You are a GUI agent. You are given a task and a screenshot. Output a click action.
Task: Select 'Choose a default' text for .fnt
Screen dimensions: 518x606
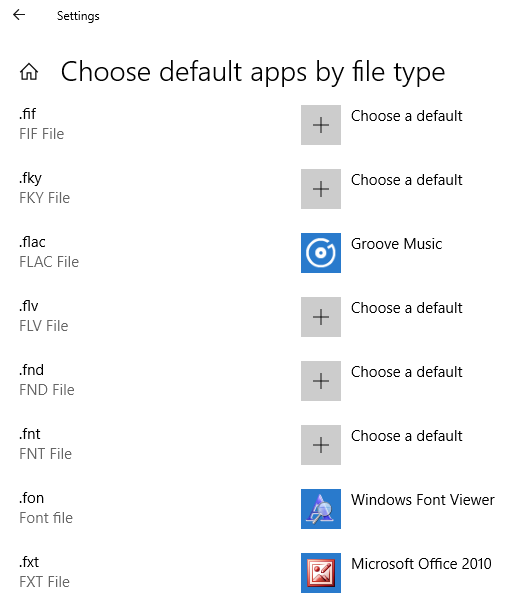406,436
